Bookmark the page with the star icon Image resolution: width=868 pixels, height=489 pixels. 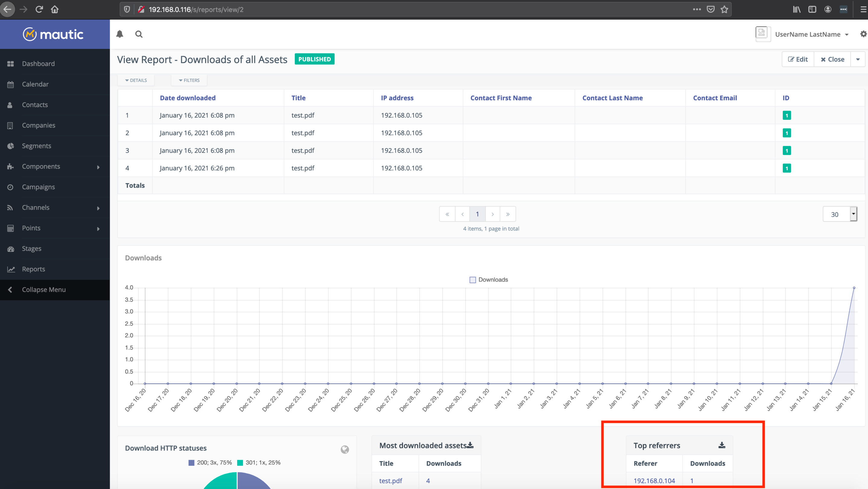click(x=724, y=9)
